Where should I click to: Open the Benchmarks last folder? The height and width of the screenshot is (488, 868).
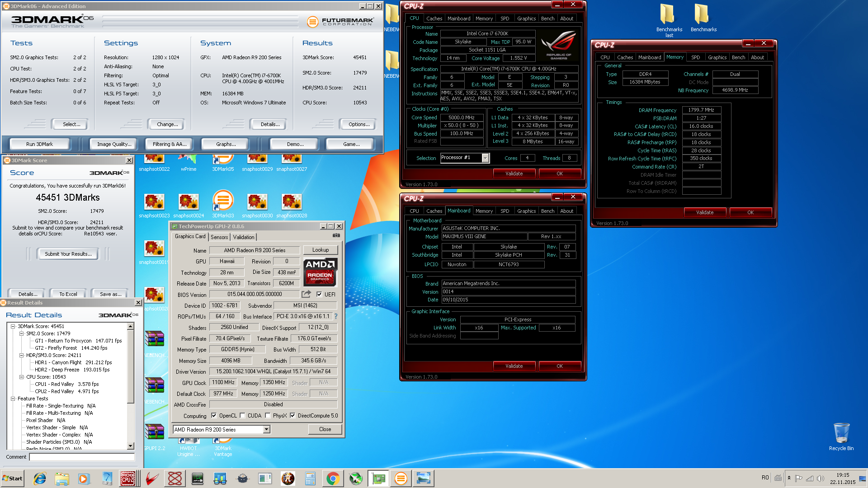(669, 20)
